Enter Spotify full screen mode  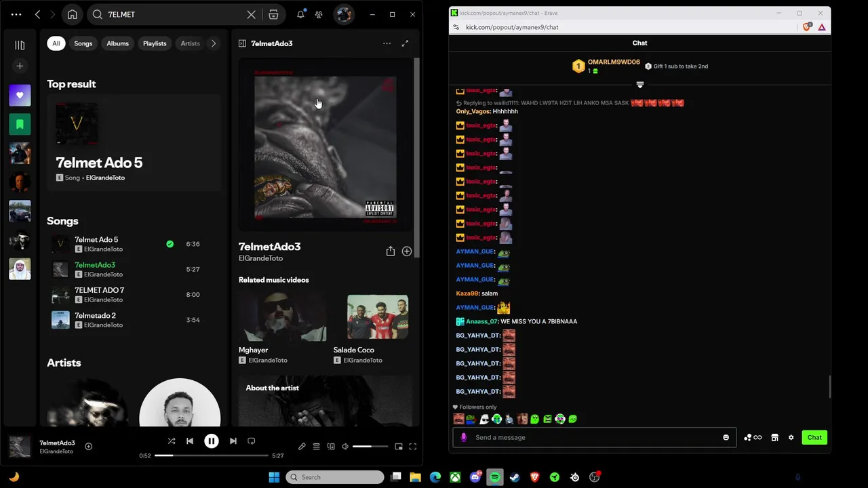point(412,447)
